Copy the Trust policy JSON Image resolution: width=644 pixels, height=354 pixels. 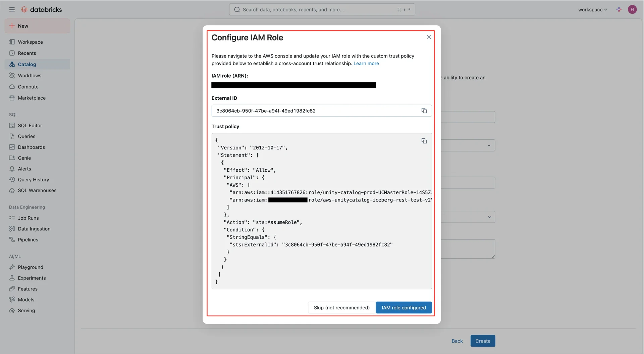coord(424,141)
